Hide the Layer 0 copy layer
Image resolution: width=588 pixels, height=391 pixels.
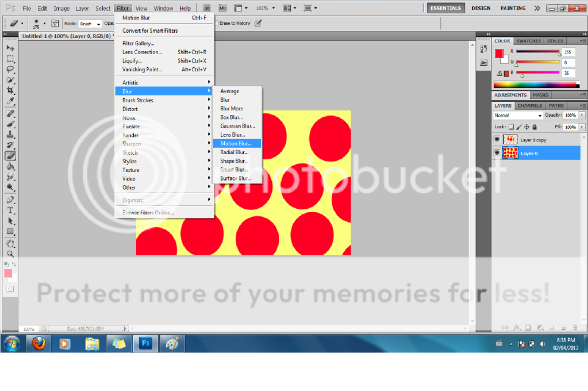click(x=497, y=139)
